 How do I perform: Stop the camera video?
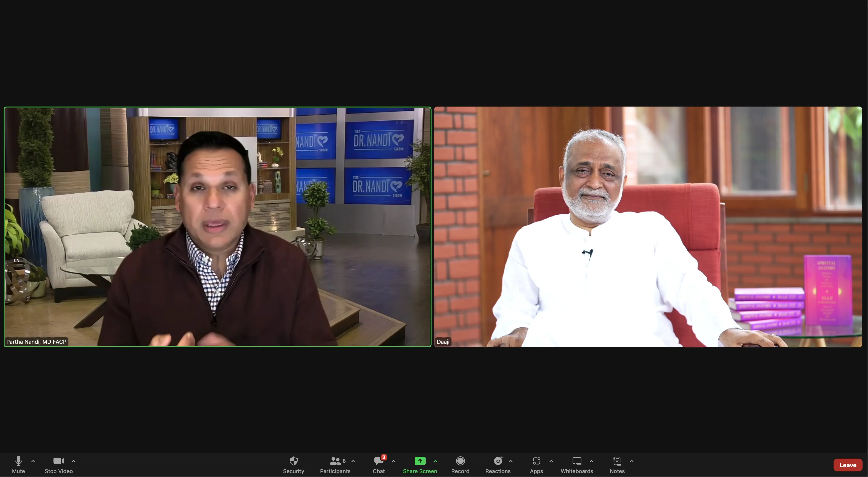pos(59,465)
